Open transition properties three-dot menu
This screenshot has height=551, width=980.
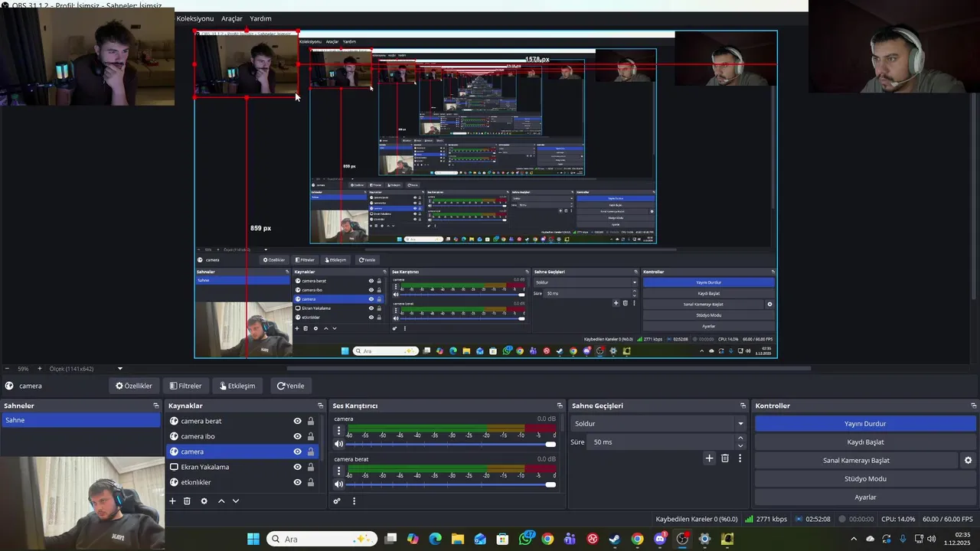tap(740, 458)
